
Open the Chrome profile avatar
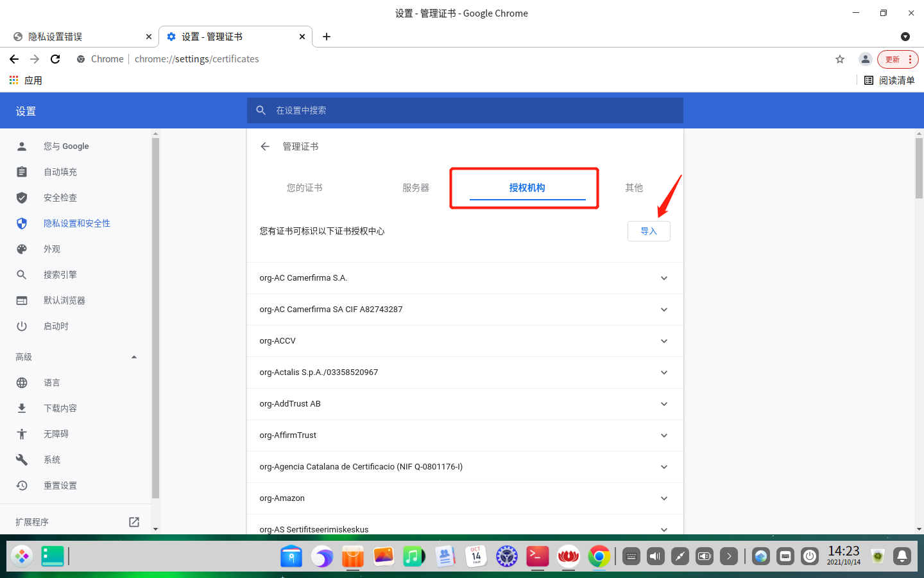(866, 59)
